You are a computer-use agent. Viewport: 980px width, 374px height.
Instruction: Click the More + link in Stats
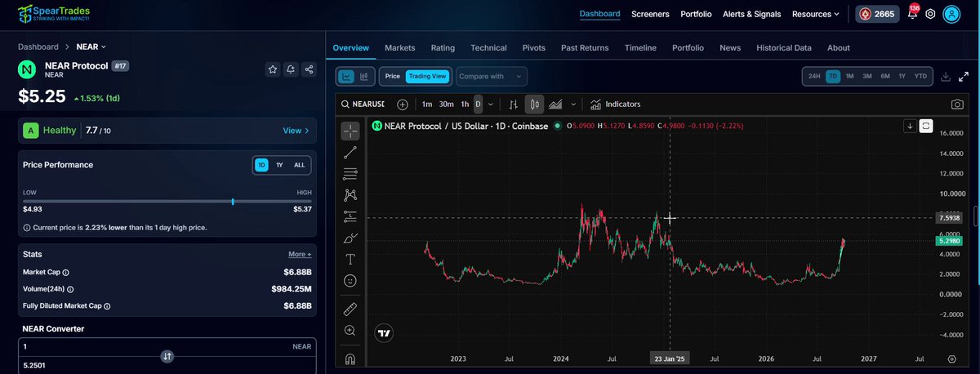pos(300,254)
